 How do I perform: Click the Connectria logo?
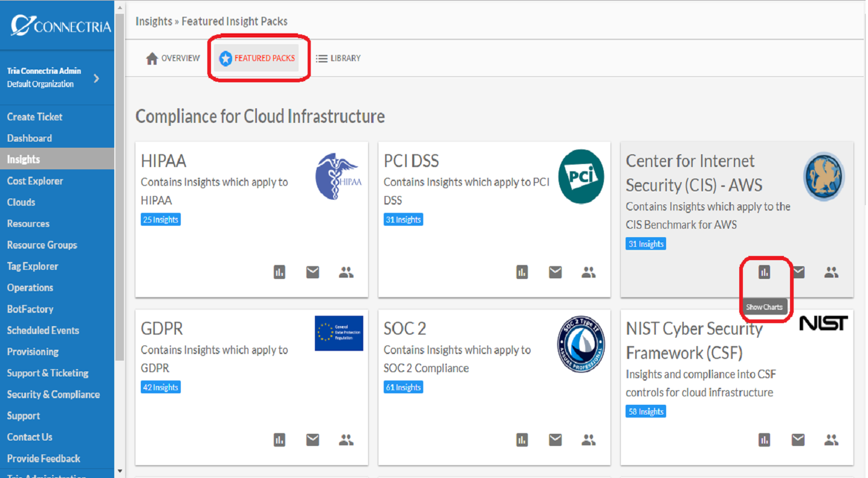point(60,25)
